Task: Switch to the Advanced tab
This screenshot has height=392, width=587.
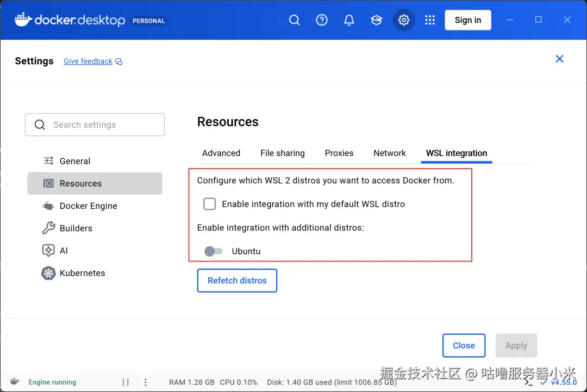Action: click(221, 153)
